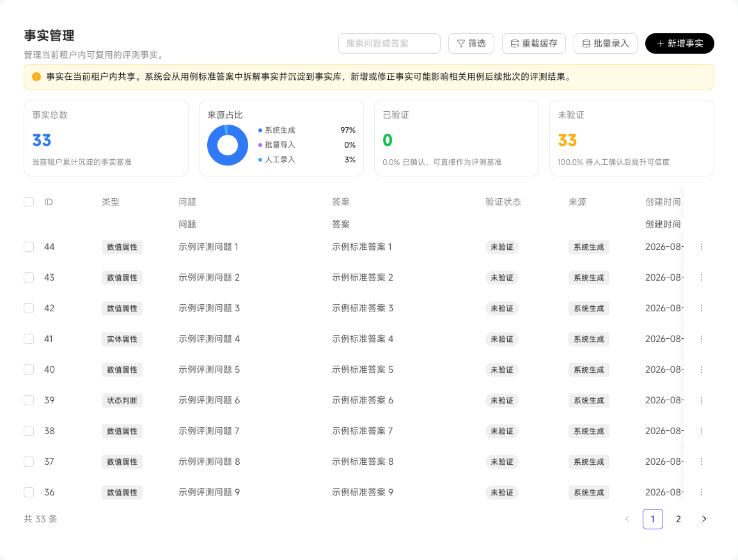This screenshot has height=560, width=738.
Task: Open row actions menu for ID 38
Action: (702, 431)
